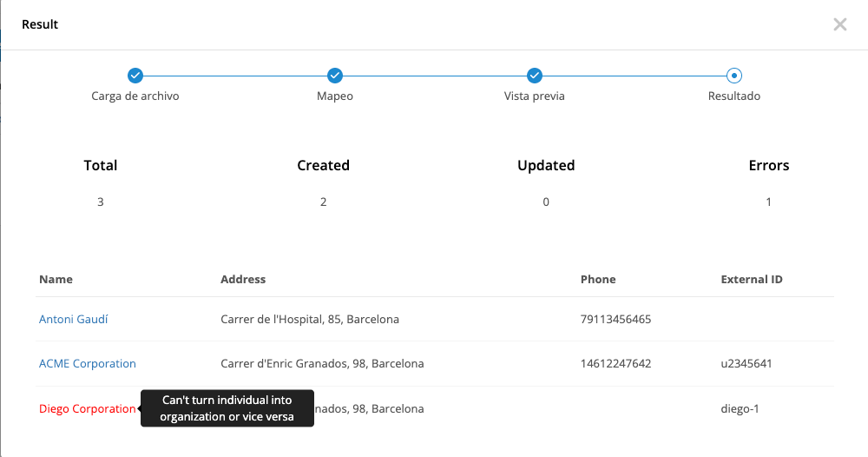Click external ID u2345641

coord(746,363)
